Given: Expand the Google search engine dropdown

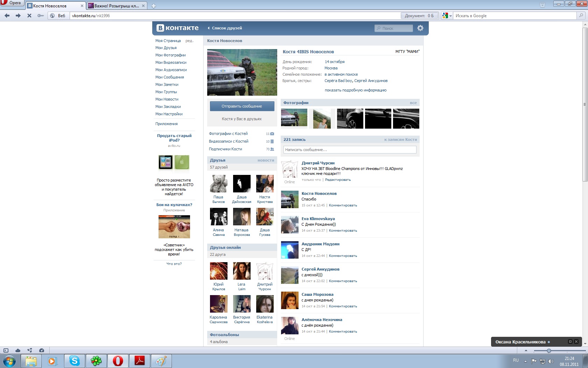Looking at the screenshot, I should coord(447,16).
